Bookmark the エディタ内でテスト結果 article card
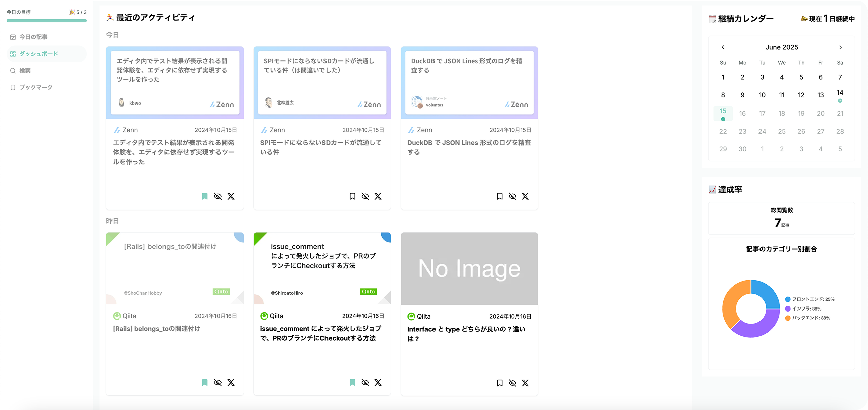This screenshot has width=868, height=410. [205, 196]
